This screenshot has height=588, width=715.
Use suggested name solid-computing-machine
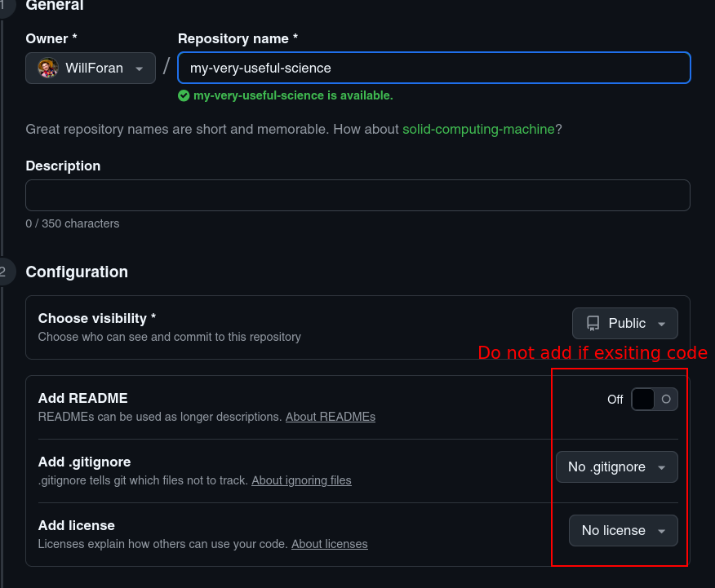point(478,130)
